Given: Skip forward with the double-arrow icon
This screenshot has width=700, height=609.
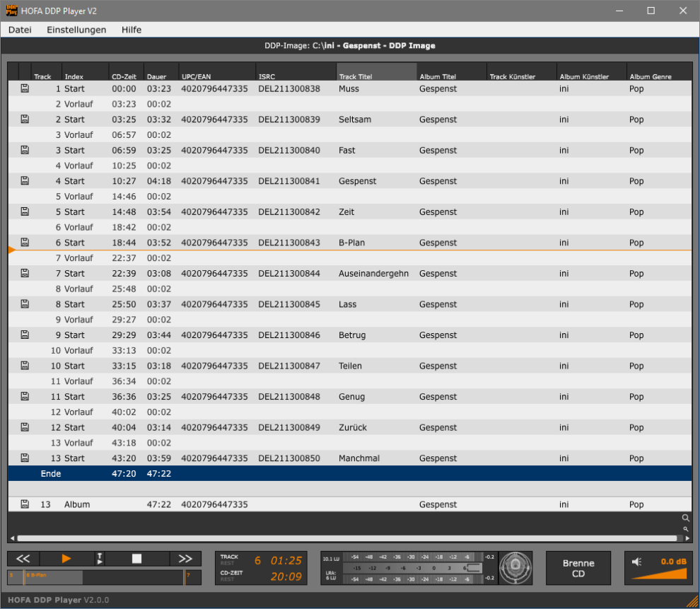Looking at the screenshot, I should click(x=185, y=558).
